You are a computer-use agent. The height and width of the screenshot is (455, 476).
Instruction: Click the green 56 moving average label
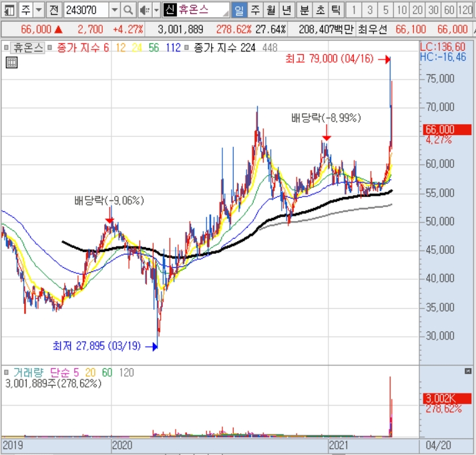click(154, 47)
